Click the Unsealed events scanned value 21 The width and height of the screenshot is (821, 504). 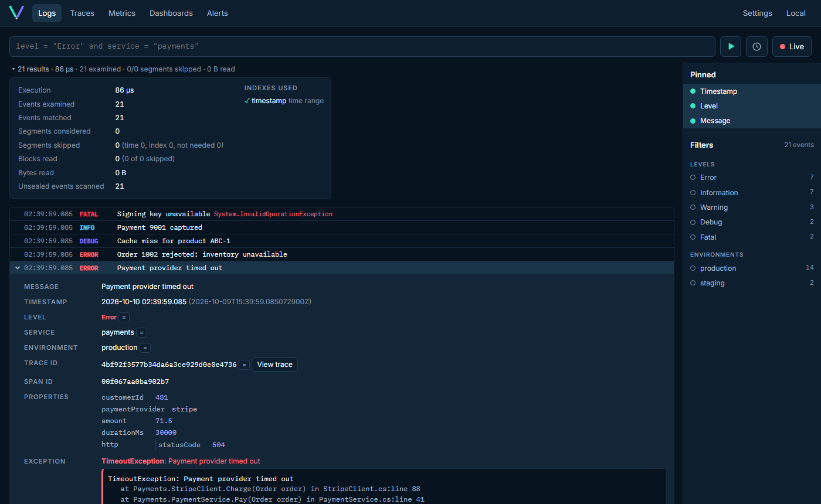pyautogui.click(x=120, y=186)
